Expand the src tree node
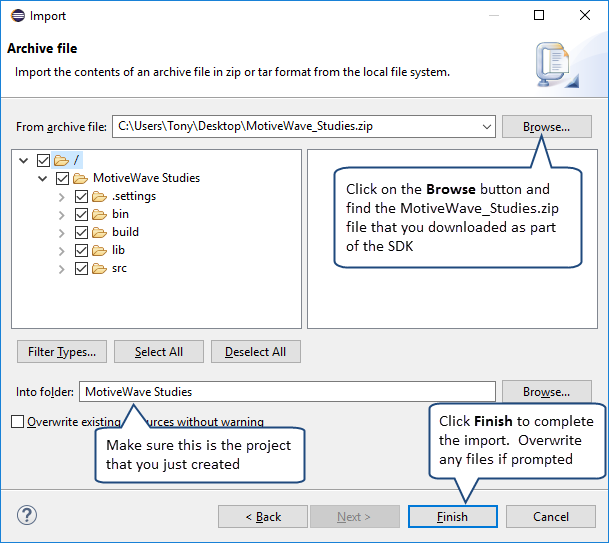The image size is (609, 543). [62, 268]
